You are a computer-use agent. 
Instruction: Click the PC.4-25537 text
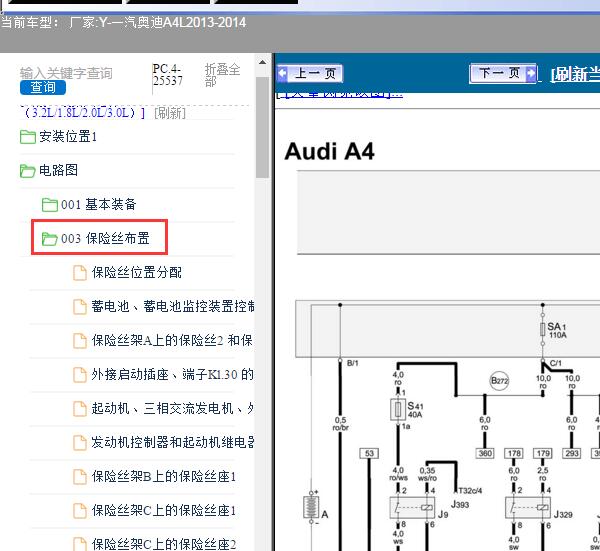pyautogui.click(x=167, y=75)
